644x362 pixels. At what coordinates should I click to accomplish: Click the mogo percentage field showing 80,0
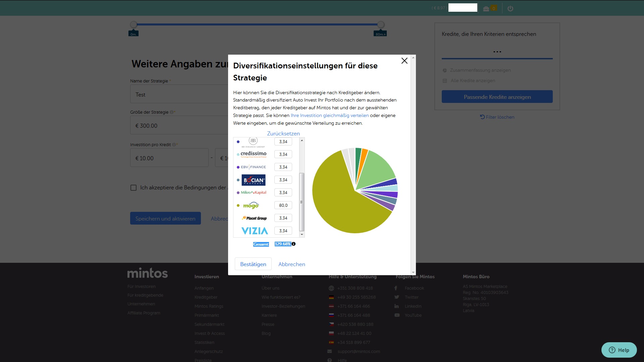coord(283,205)
